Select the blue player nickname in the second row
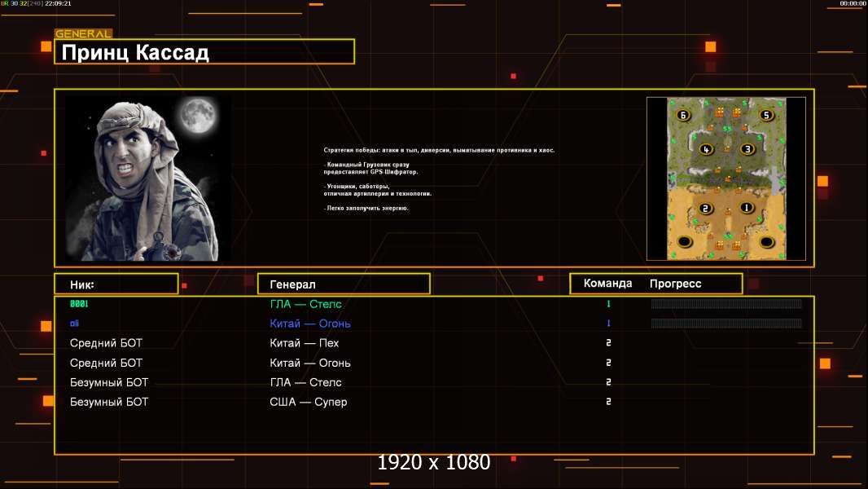The width and height of the screenshot is (868, 489). (75, 324)
